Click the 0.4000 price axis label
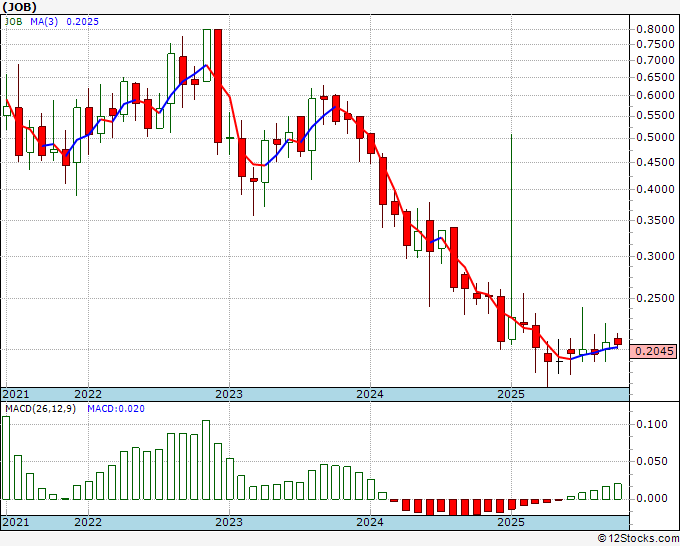Image resolution: width=680 pixels, height=546 pixels. coord(655,189)
